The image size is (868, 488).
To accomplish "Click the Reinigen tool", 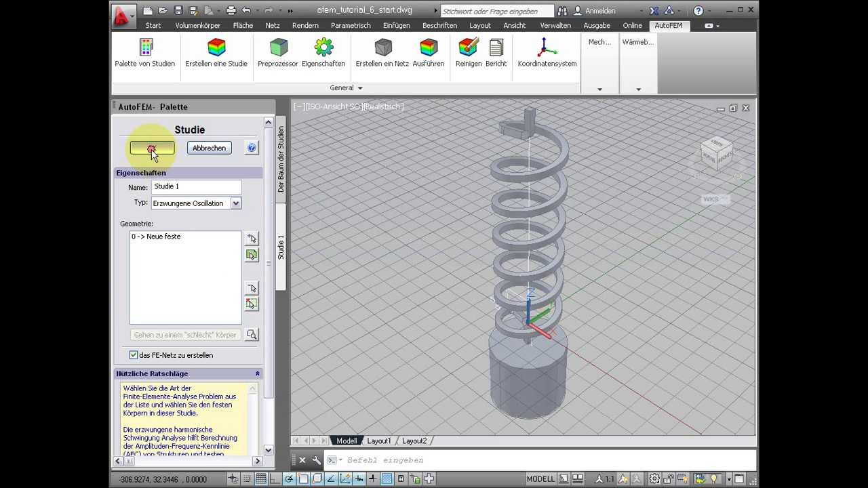I will (x=469, y=53).
